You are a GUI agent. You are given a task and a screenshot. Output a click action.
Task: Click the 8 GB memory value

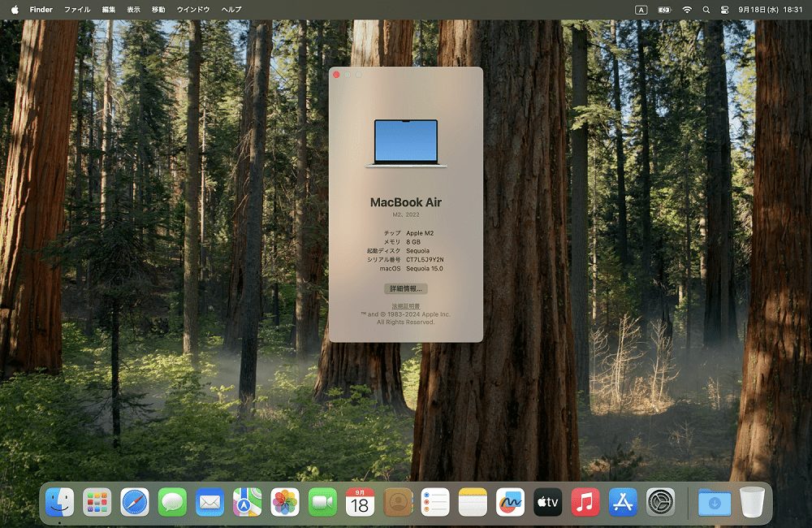(x=413, y=242)
